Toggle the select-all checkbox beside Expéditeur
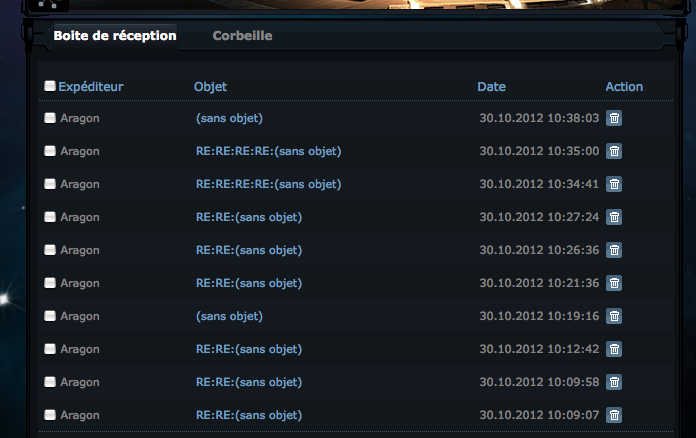Viewport: 696px width, 438px height. [50, 86]
